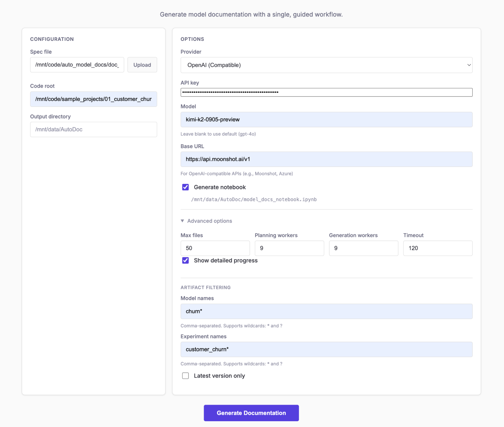Click the Upload button for spec file
Screen dimensions: 504x427
coord(142,65)
